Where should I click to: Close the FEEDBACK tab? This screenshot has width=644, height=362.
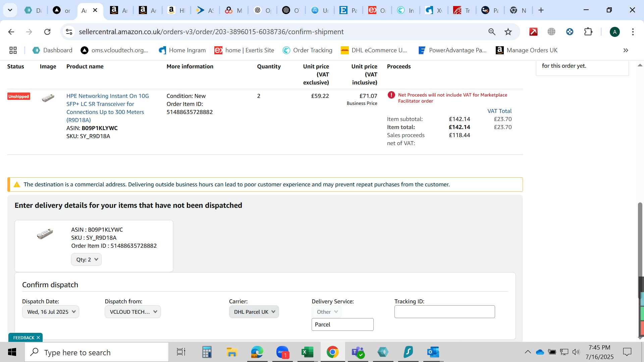pos(38,338)
